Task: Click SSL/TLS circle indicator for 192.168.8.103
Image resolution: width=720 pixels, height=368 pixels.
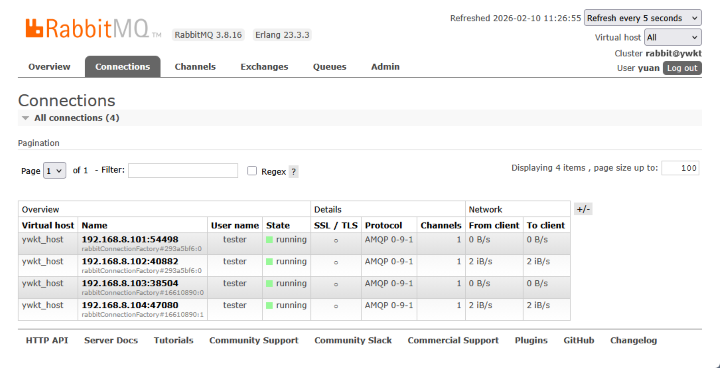Action: 336,284
